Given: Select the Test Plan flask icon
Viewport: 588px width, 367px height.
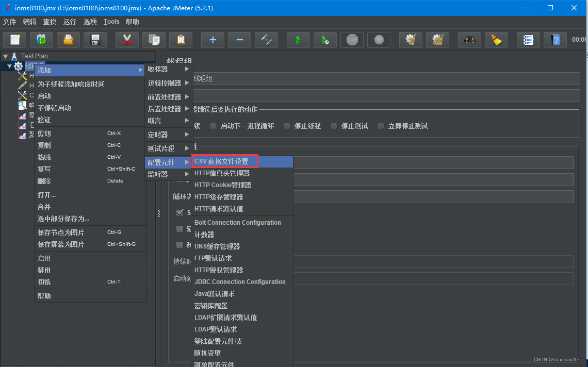Looking at the screenshot, I should 14,56.
